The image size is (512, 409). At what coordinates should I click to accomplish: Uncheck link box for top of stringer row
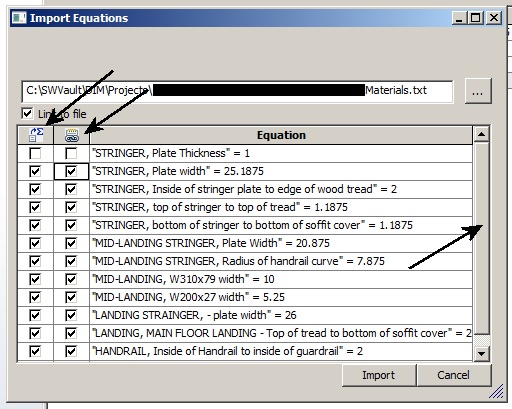pyautogui.click(x=71, y=207)
